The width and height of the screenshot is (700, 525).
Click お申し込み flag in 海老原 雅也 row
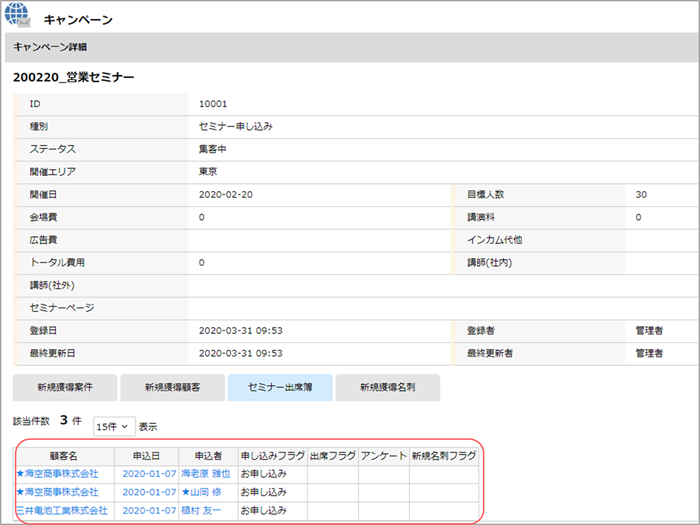click(263, 474)
